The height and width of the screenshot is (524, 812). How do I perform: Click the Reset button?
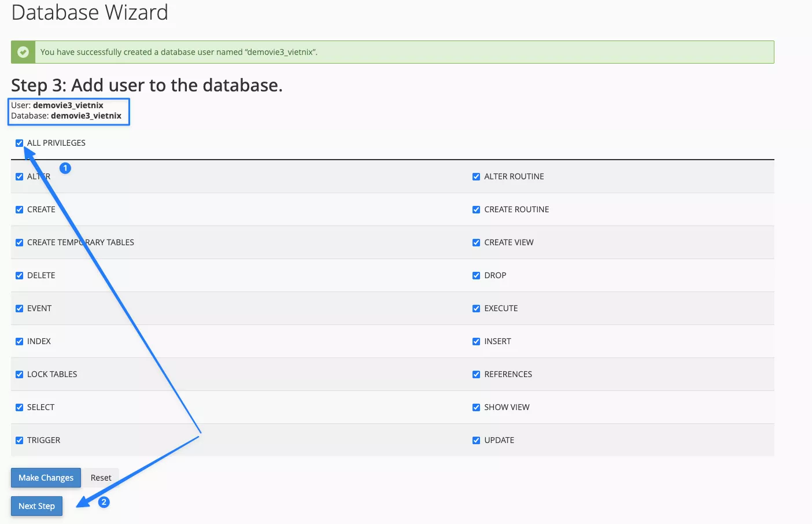pyautogui.click(x=100, y=477)
